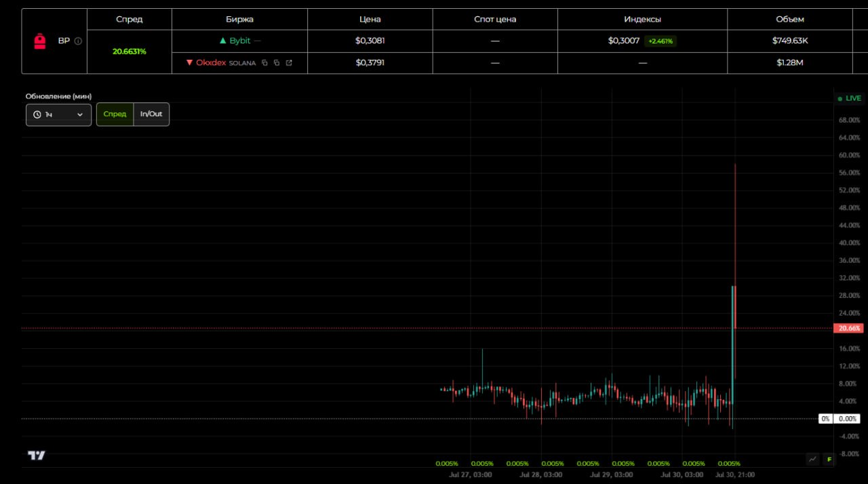Image resolution: width=868 pixels, height=484 pixels.
Task: Copy Okxdex address with first copy icon
Action: 264,63
